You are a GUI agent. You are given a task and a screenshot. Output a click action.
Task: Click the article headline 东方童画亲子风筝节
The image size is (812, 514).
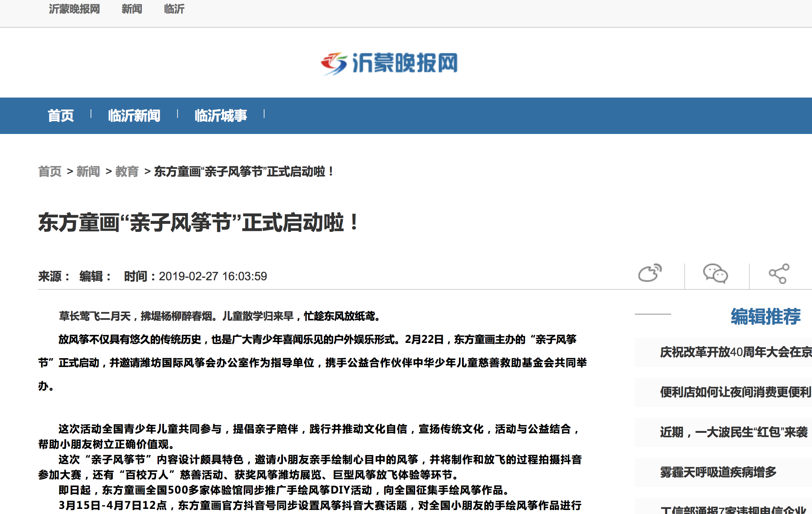tap(198, 223)
